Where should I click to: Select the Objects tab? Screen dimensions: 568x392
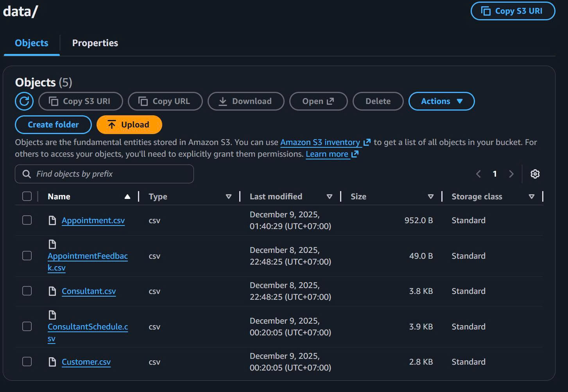(x=32, y=43)
